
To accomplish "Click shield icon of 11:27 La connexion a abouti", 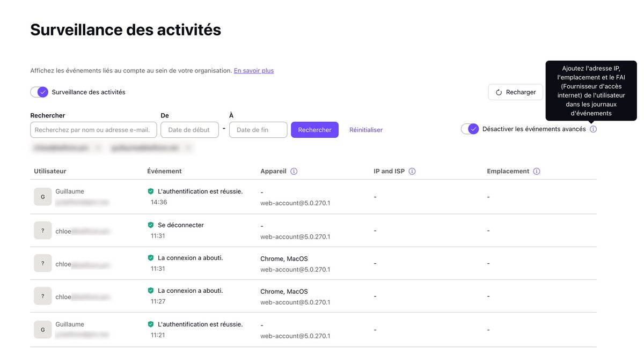I will (x=151, y=291).
